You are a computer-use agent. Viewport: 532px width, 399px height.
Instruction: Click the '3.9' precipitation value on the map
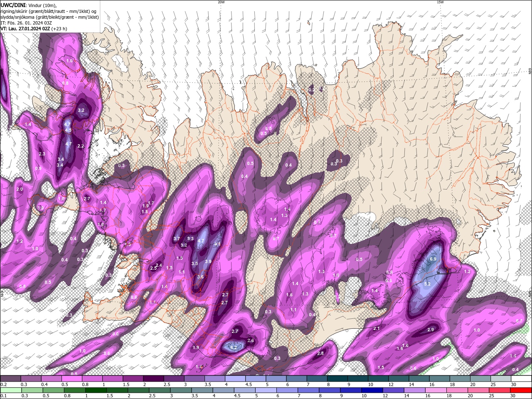(208, 261)
